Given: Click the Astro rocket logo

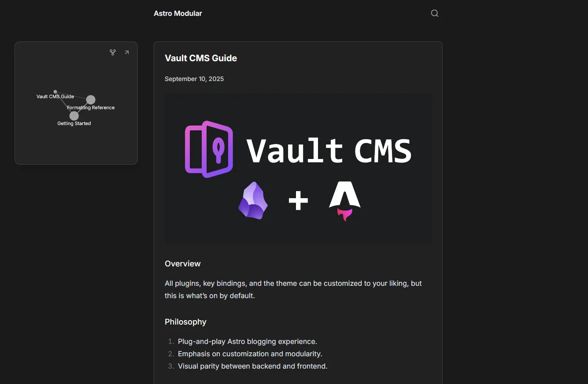Looking at the screenshot, I should (x=344, y=201).
